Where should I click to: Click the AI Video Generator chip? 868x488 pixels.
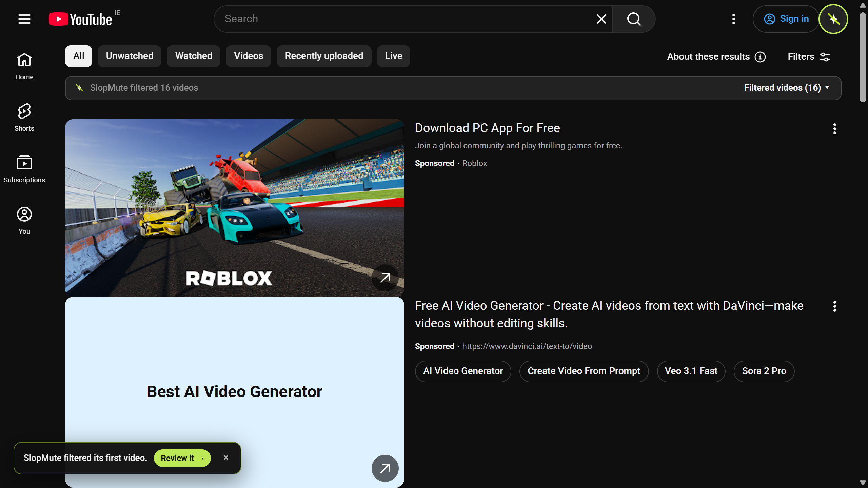coord(463,371)
